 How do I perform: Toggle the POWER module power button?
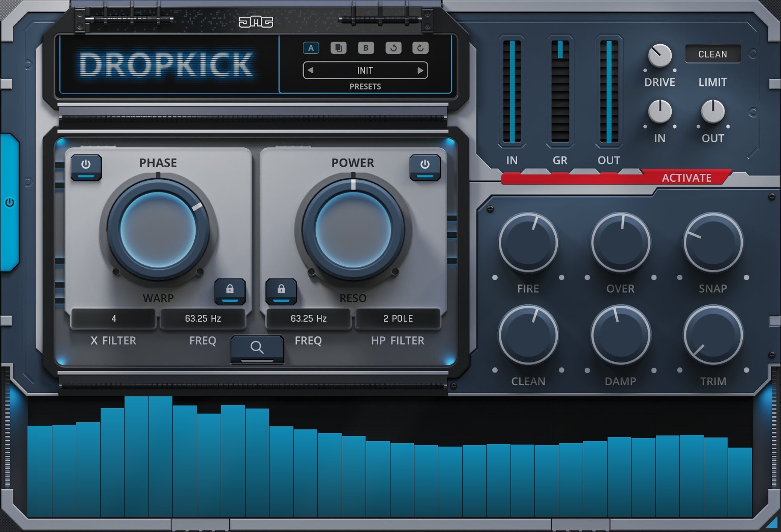point(425,165)
